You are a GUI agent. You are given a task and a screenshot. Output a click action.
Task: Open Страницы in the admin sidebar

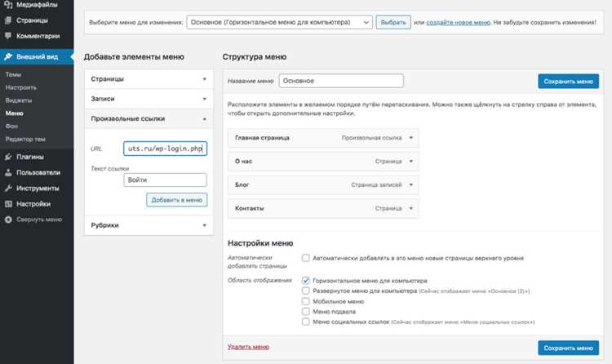32,20
